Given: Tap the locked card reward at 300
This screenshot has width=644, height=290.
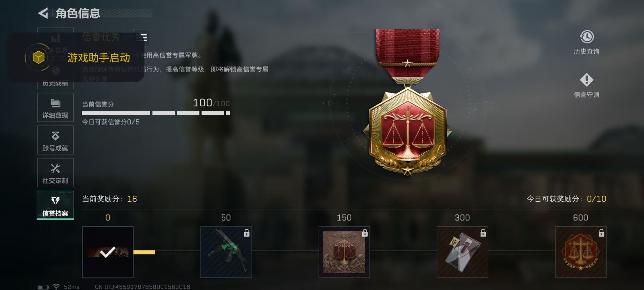Looking at the screenshot, I should coord(462,252).
